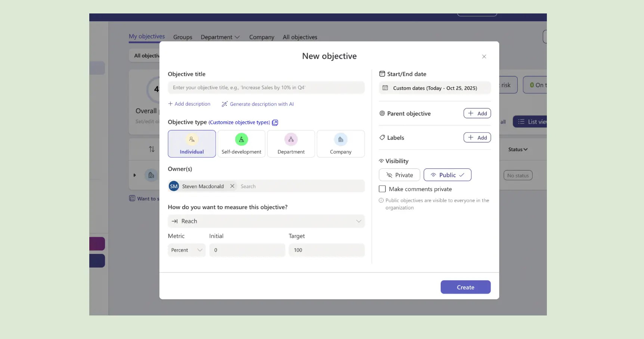Click the Start/End date calendar icon
Image resolution: width=644 pixels, height=339 pixels.
pyautogui.click(x=382, y=74)
